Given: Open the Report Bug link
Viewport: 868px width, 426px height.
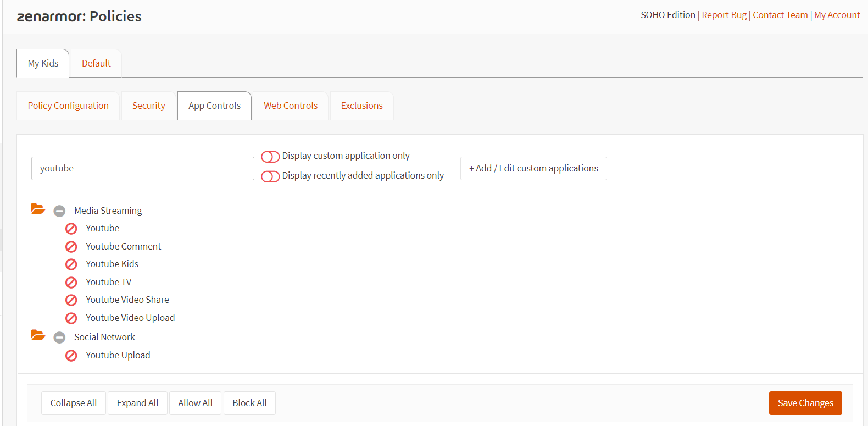Looking at the screenshot, I should click(x=724, y=15).
